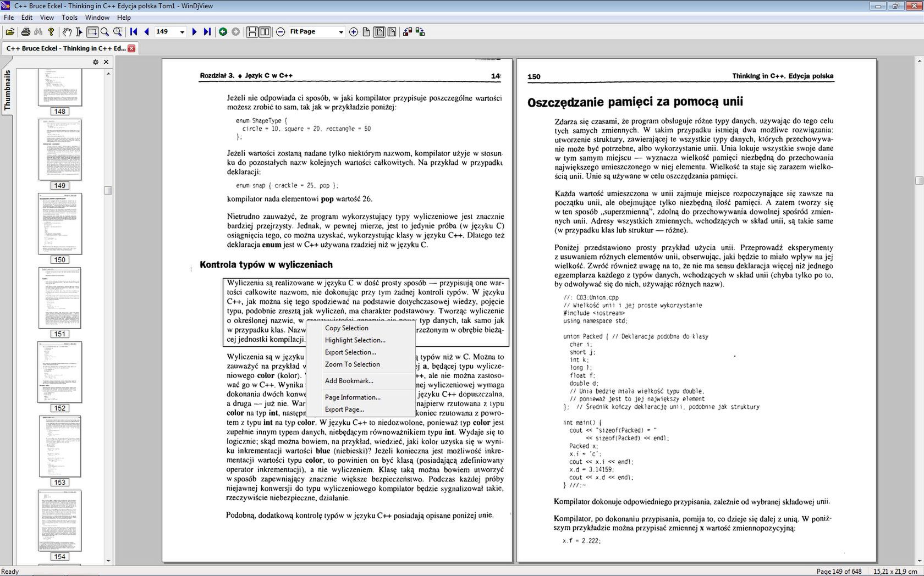Go to the previous page
This screenshot has height=576, width=924.
point(146,32)
